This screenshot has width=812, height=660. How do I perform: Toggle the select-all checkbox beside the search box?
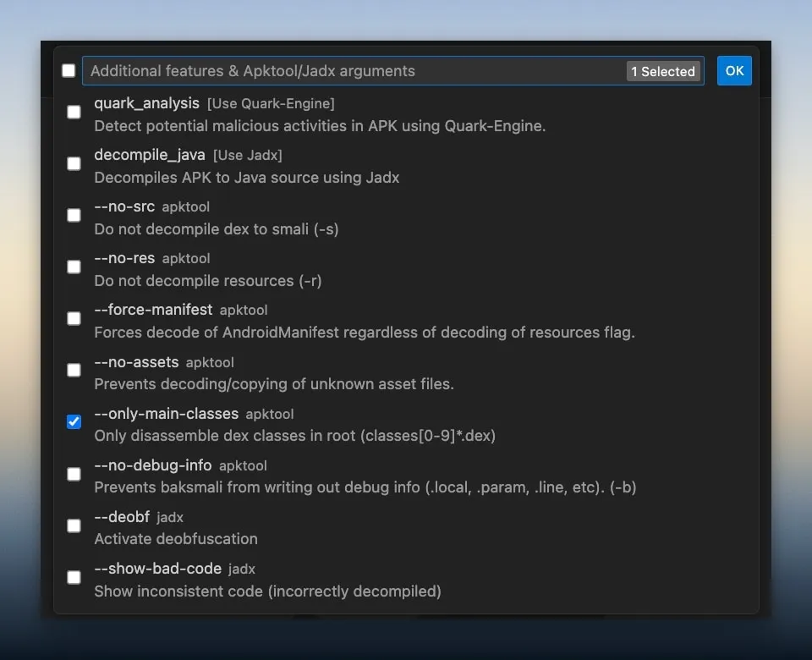(69, 71)
